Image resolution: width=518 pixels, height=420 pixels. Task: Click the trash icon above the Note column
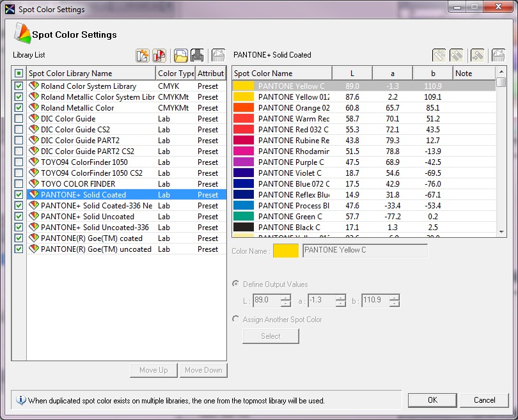(499, 56)
